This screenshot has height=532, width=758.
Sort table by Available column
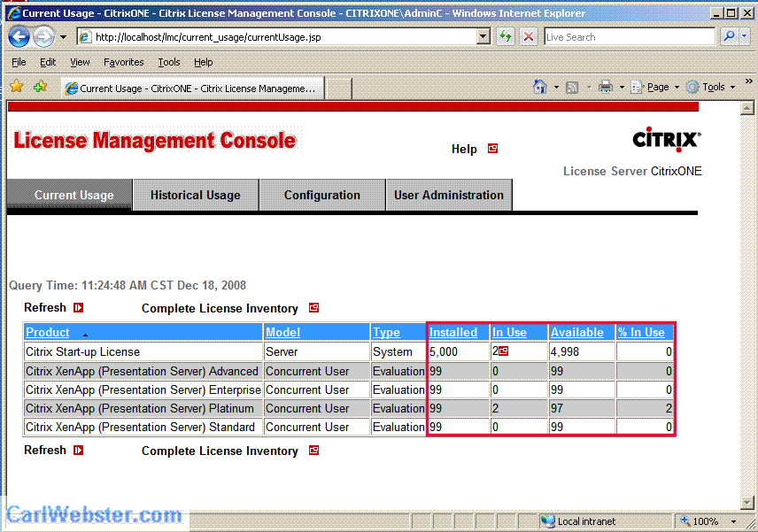click(x=577, y=333)
